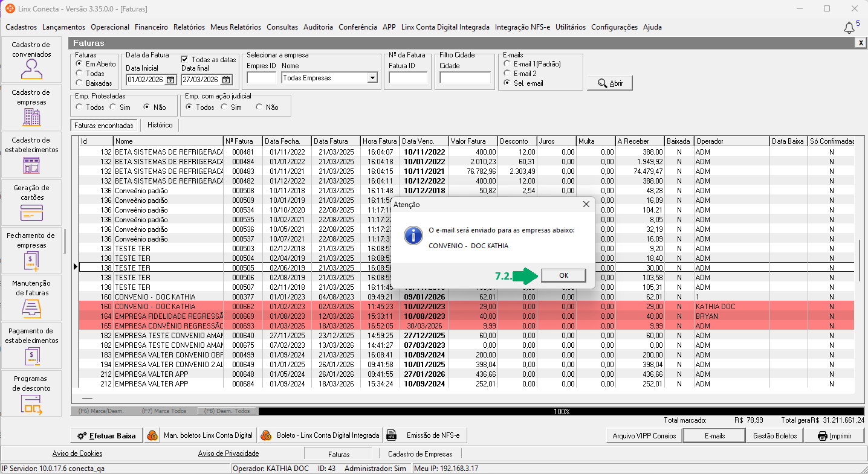This screenshot has width=868, height=474.
Task: Open the Utilitários menu
Action: pyautogui.click(x=571, y=27)
